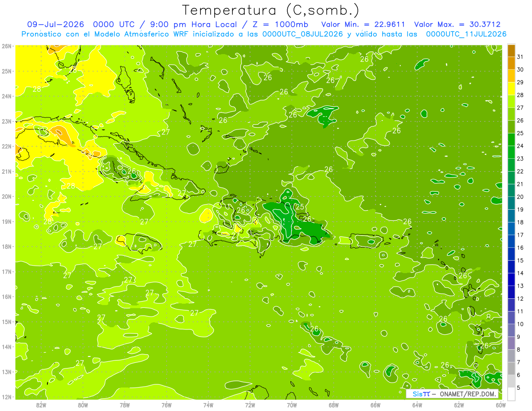
Task: Click the gray colorbar swatch between 6 and 7
Action: pyautogui.click(x=511, y=368)
